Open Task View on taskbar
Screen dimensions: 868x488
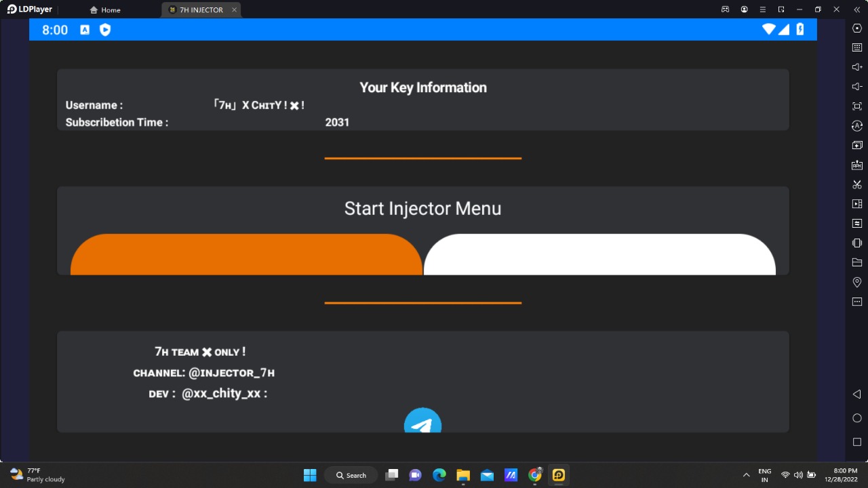pos(392,475)
